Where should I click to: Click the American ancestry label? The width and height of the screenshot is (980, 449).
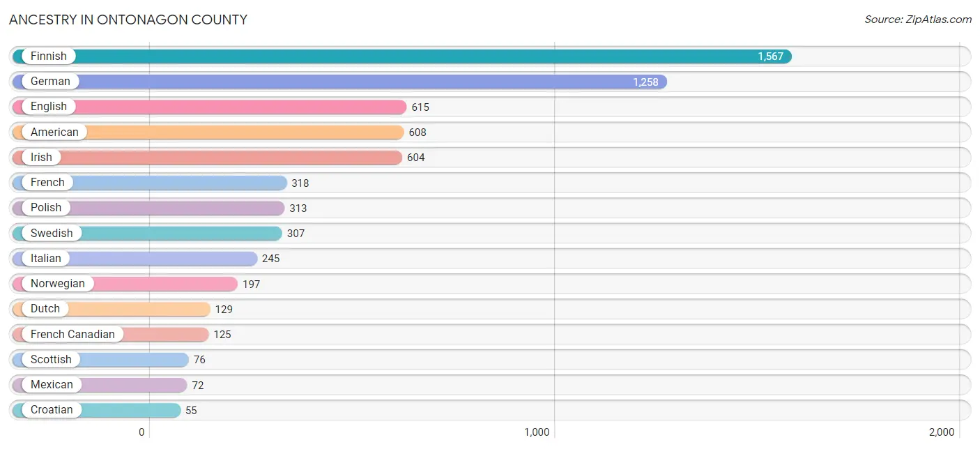click(54, 132)
